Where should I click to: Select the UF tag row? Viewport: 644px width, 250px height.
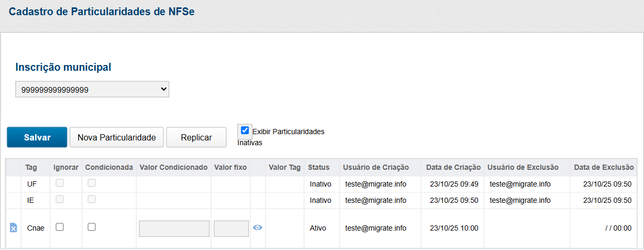point(32,184)
